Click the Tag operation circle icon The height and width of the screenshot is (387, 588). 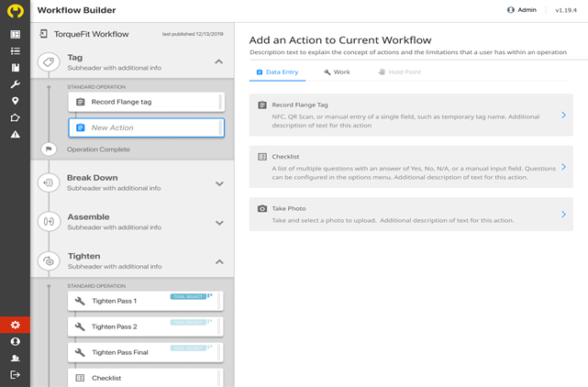coord(49,61)
